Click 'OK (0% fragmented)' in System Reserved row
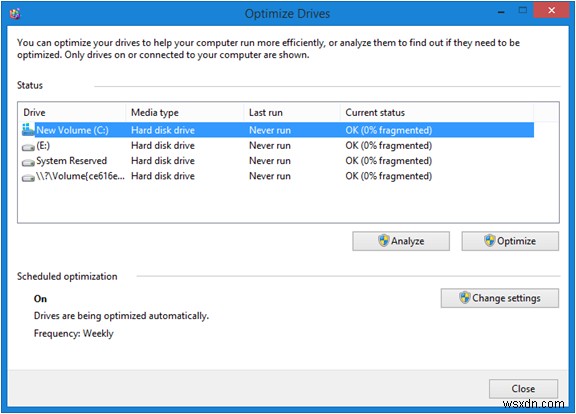 click(x=388, y=161)
